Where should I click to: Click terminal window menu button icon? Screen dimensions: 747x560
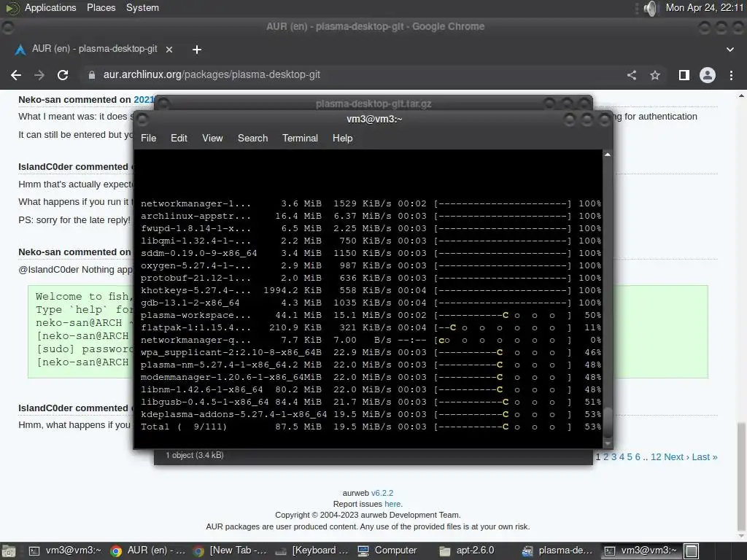point(142,120)
